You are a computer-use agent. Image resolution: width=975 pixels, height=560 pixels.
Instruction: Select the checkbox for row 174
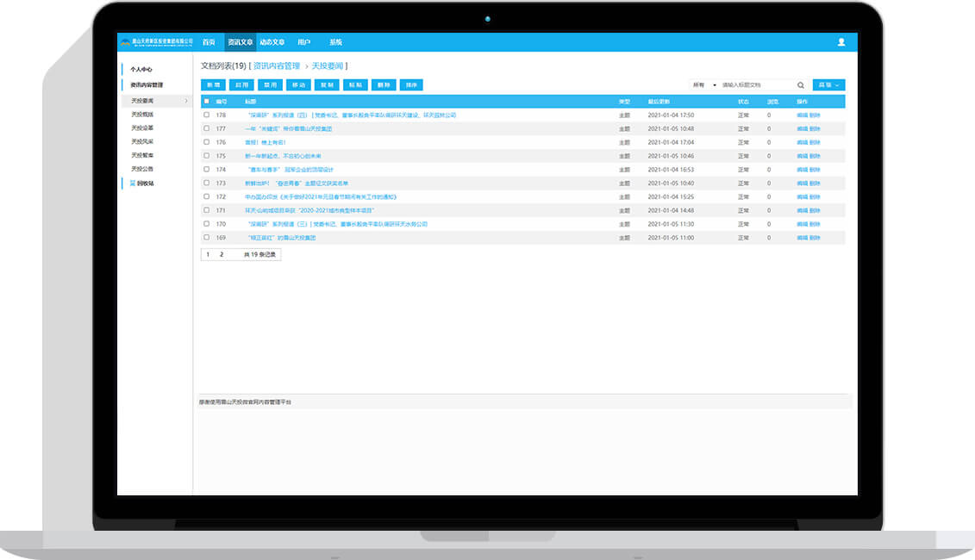point(207,170)
